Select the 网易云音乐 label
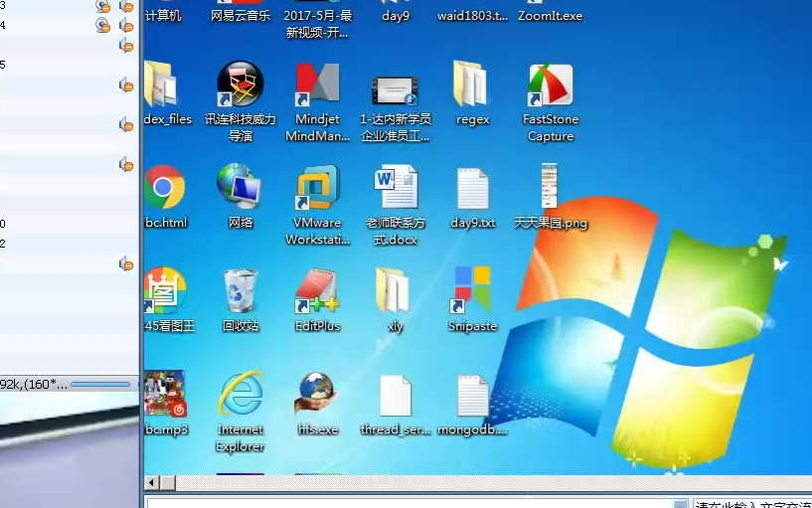This screenshot has width=812, height=508. (x=241, y=16)
